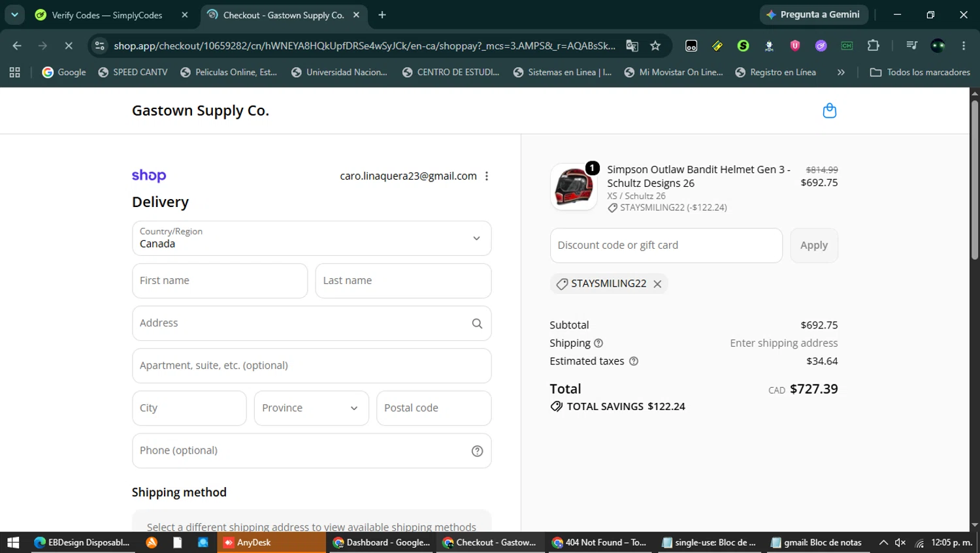Image resolution: width=980 pixels, height=553 pixels.
Task: Remove the STAYSMILING22 discount code
Action: point(657,284)
